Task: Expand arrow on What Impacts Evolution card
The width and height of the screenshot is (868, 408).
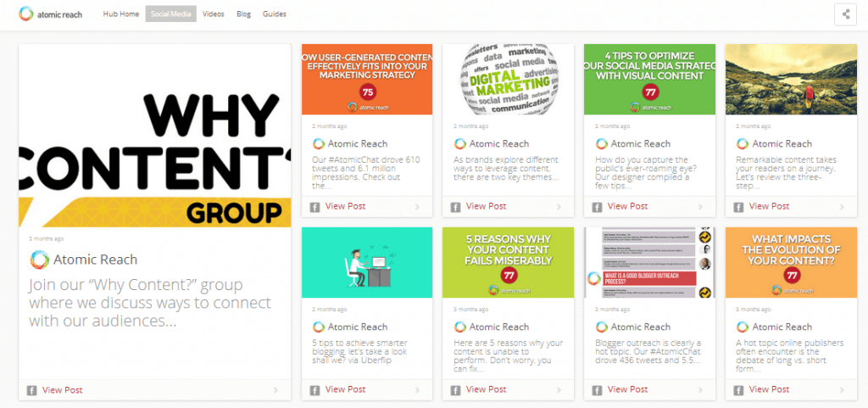Action: click(x=841, y=390)
